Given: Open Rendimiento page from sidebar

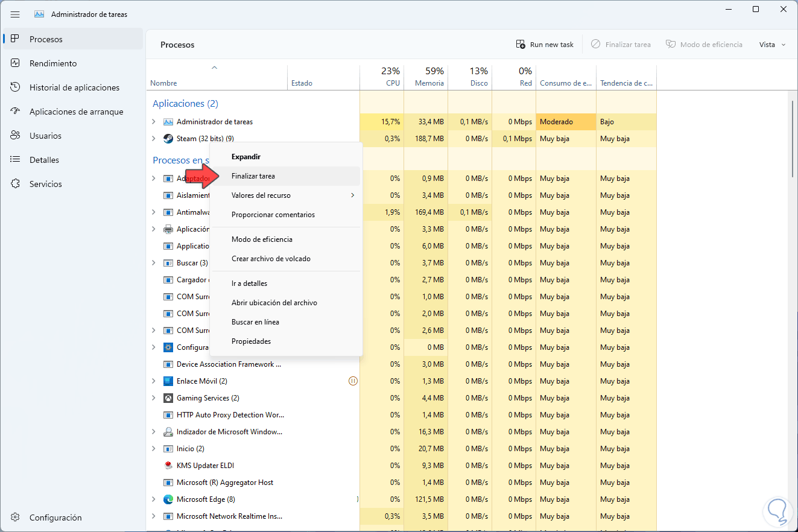Looking at the screenshot, I should coord(53,63).
